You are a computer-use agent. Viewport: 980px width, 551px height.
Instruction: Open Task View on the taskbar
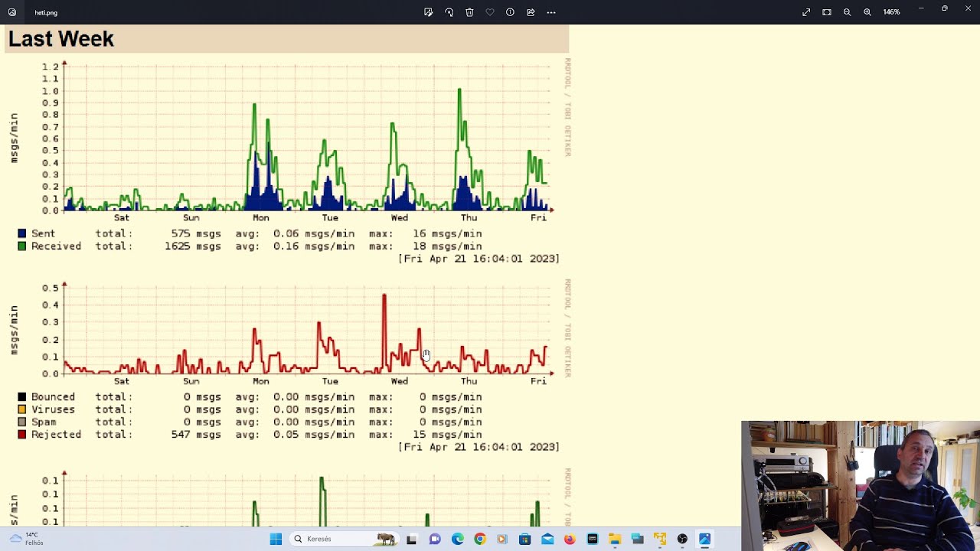pyautogui.click(x=411, y=539)
